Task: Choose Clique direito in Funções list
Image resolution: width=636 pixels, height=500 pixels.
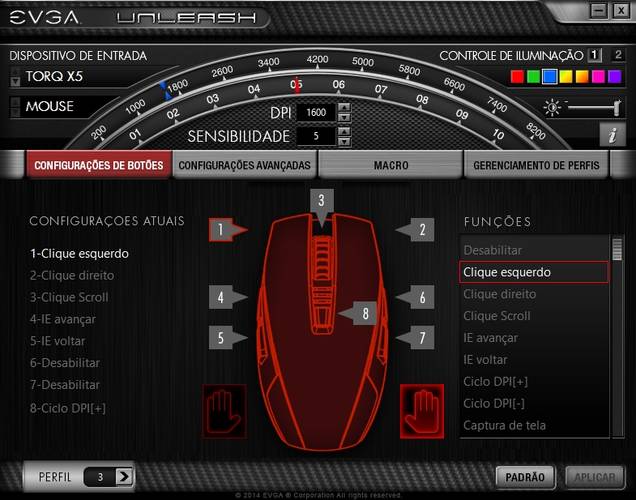Action: pos(534,294)
